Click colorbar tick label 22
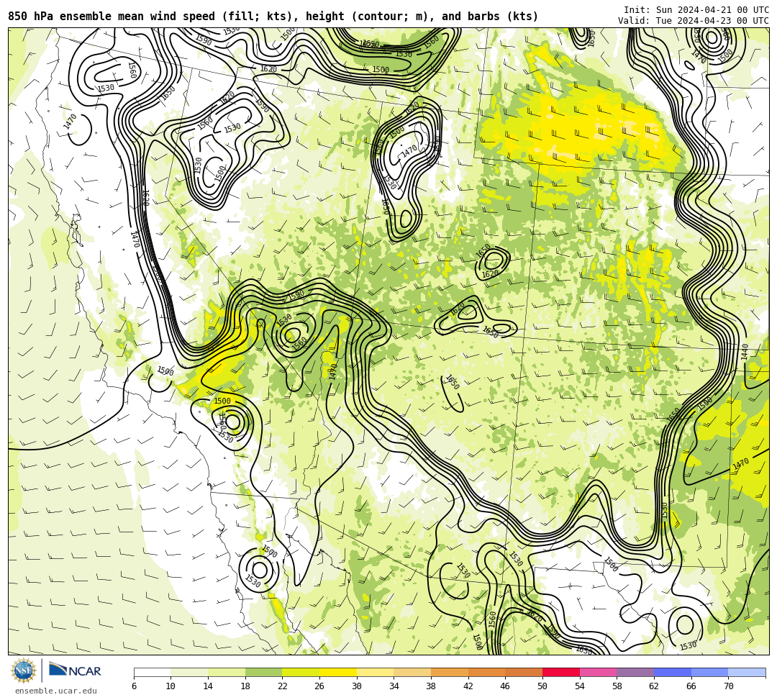777x700 pixels. tap(283, 686)
